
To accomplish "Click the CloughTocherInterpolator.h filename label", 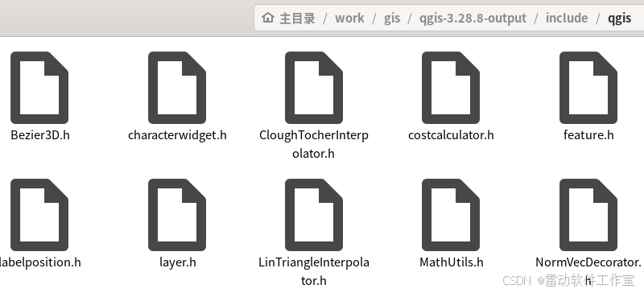I will (x=314, y=144).
